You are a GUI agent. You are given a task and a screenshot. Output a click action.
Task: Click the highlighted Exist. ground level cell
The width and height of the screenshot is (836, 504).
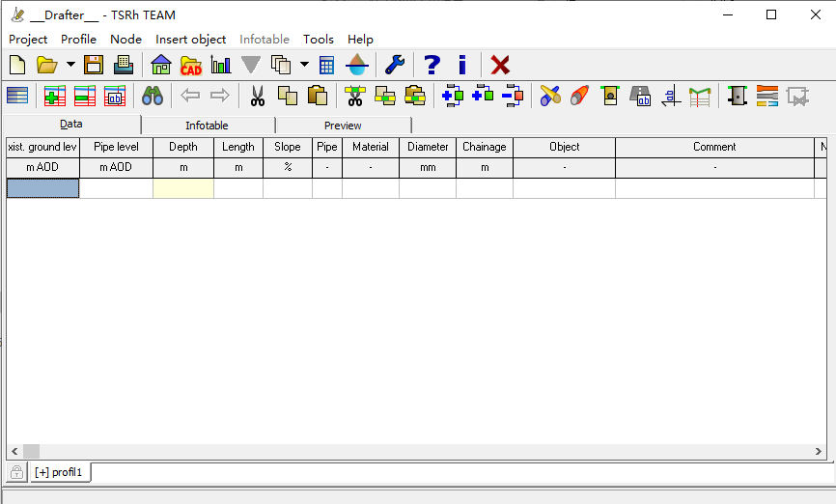point(42,188)
